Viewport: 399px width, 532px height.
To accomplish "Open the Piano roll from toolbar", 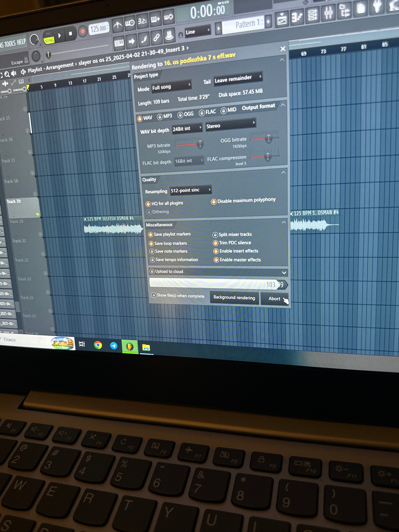I will click(x=297, y=17).
